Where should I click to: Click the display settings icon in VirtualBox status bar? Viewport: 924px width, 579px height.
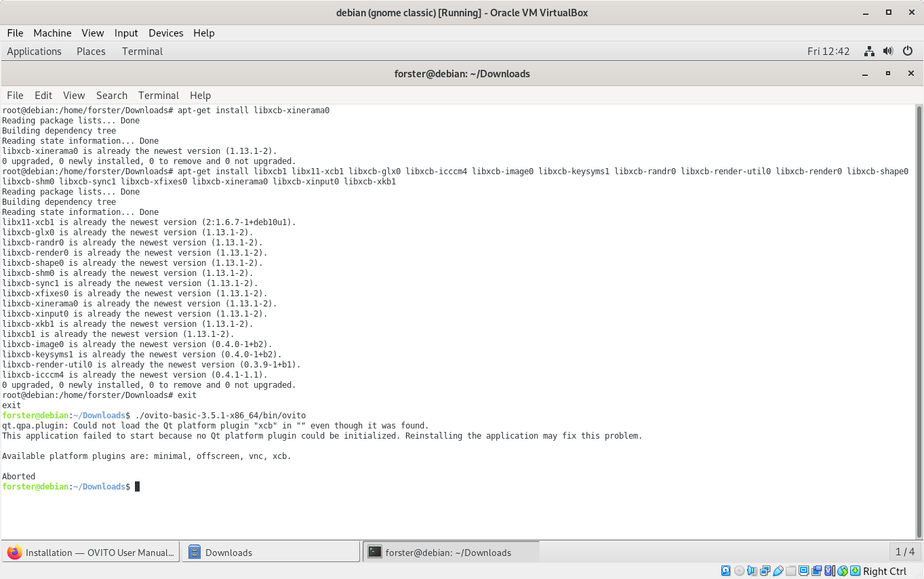(803, 571)
